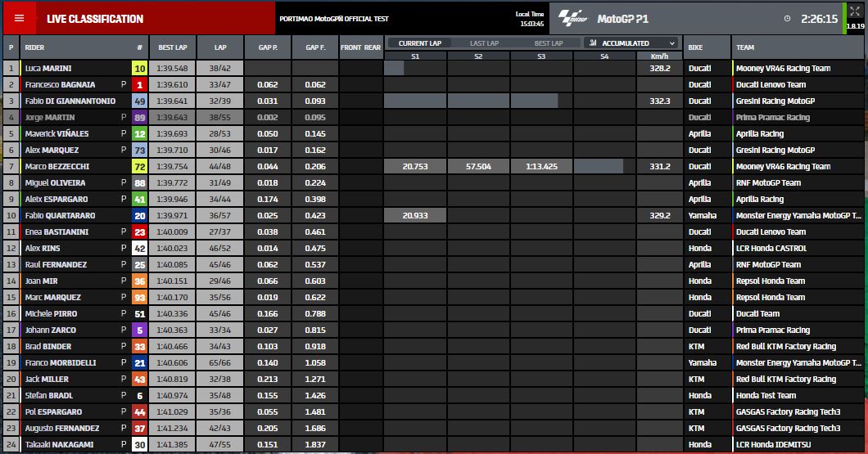This screenshot has height=454, width=868.
Task: Click Nakagami's gap value 1.837
Action: [315, 445]
